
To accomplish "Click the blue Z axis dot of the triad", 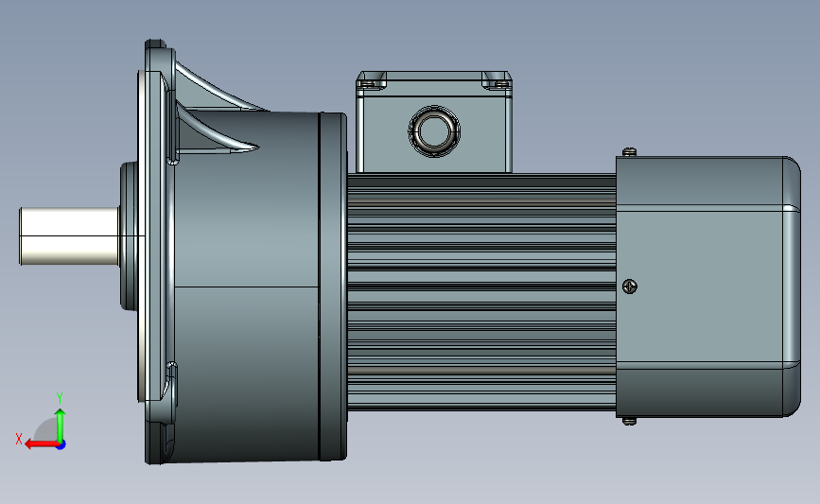I will [61, 445].
